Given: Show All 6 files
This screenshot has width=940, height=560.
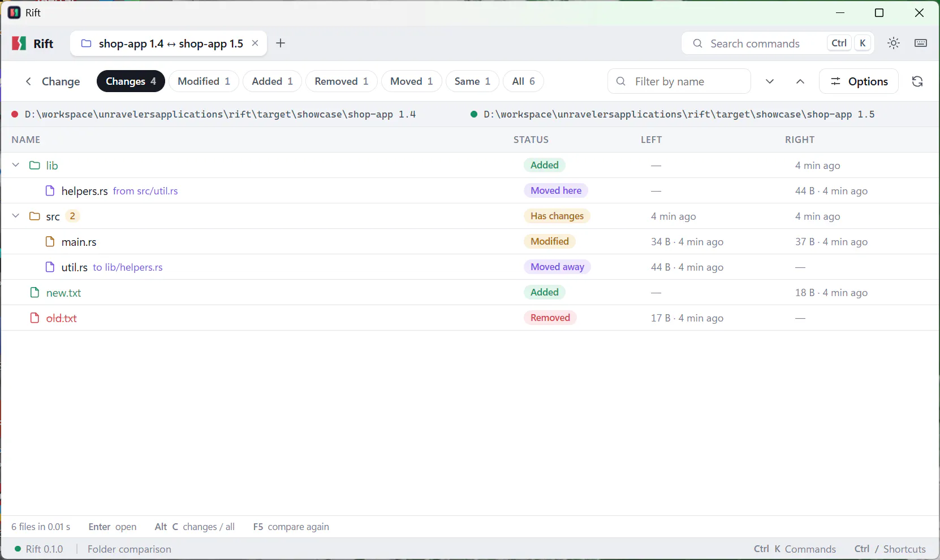Looking at the screenshot, I should (523, 81).
